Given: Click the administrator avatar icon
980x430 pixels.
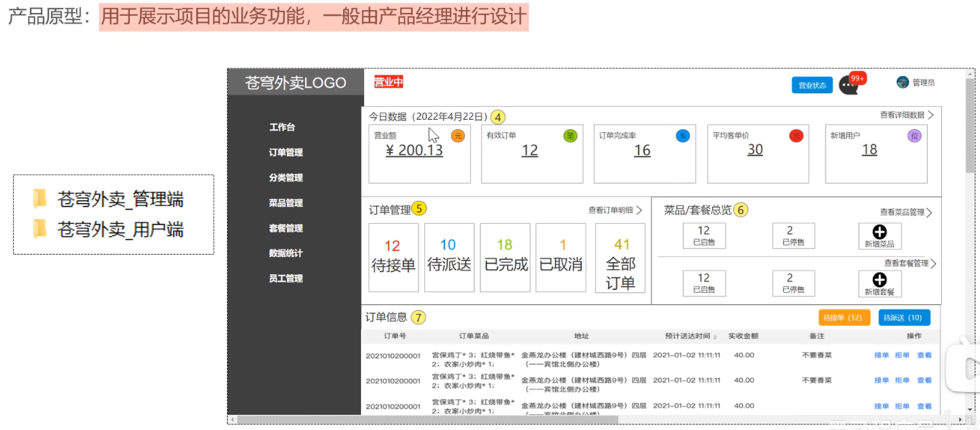Looking at the screenshot, I should tap(902, 83).
